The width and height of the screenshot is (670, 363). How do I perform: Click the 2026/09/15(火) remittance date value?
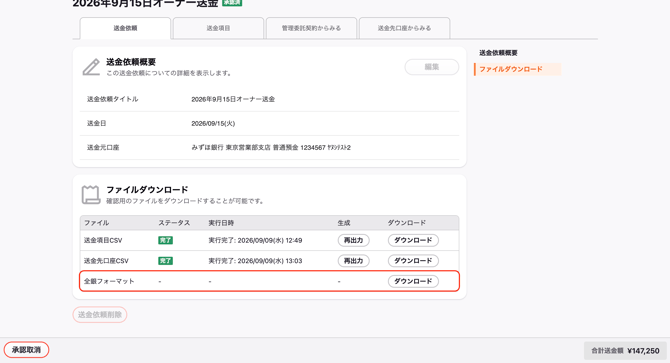213,123
